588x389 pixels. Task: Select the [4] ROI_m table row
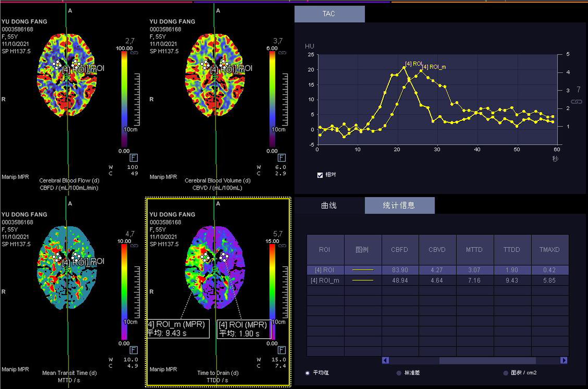pyautogui.click(x=438, y=281)
